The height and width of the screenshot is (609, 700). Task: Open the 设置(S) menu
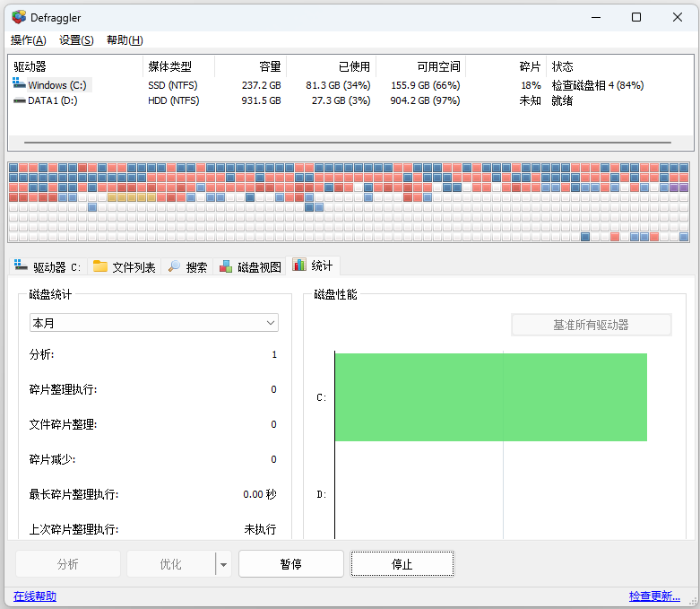tap(76, 40)
